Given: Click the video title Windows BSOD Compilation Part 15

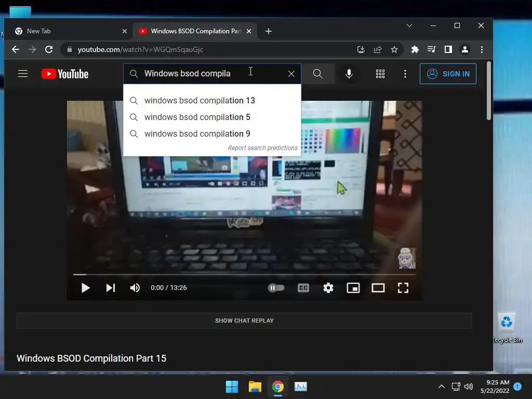Looking at the screenshot, I should click(x=91, y=358).
